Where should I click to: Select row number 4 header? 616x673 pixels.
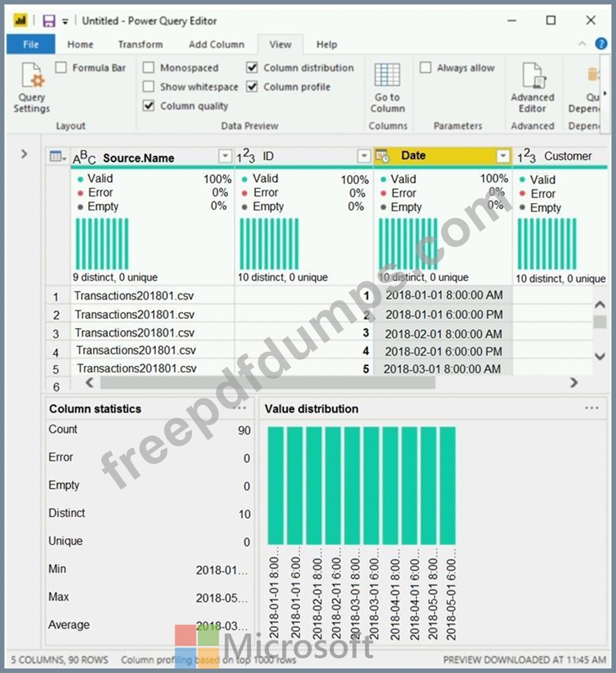point(56,352)
